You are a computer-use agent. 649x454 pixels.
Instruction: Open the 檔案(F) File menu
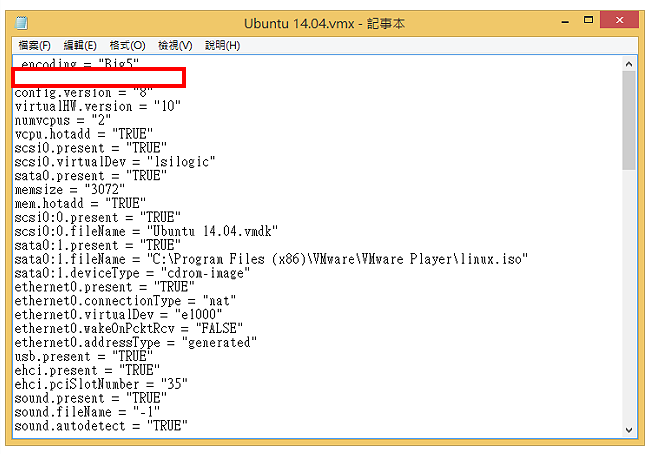click(x=34, y=45)
